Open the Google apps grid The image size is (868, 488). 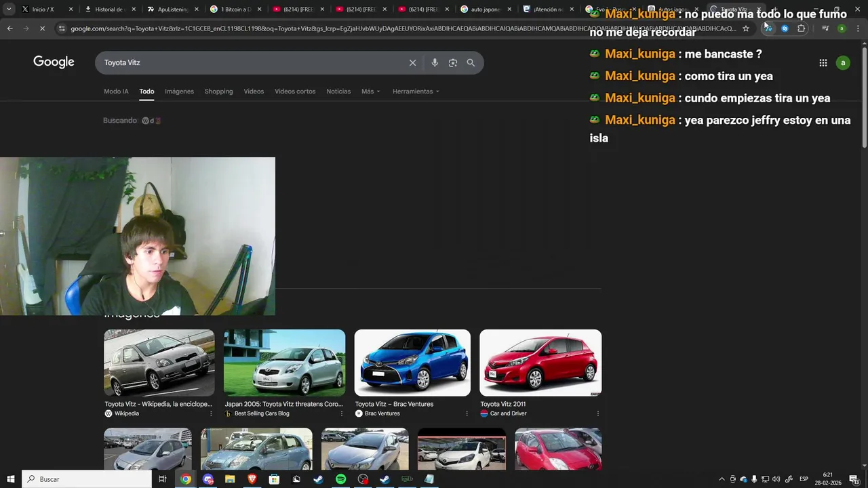pos(823,62)
